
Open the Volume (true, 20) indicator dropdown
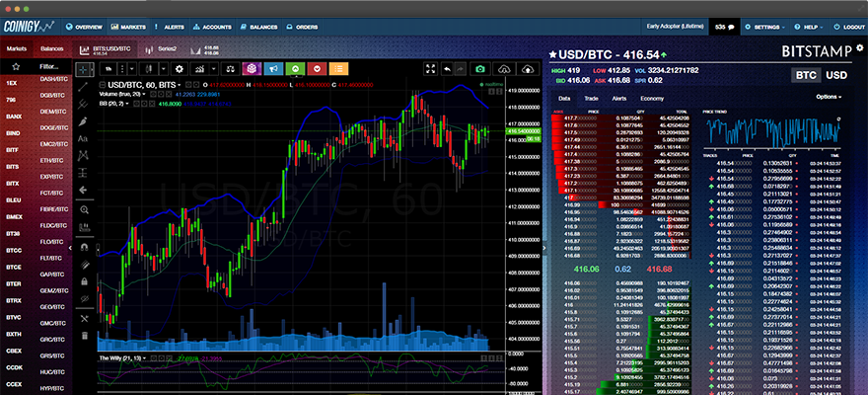pyautogui.click(x=121, y=94)
